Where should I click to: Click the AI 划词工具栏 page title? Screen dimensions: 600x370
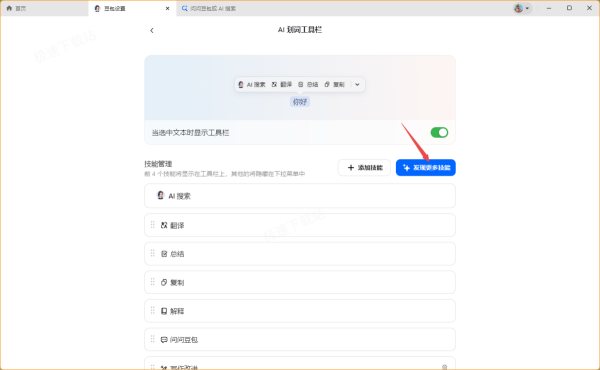(300, 30)
